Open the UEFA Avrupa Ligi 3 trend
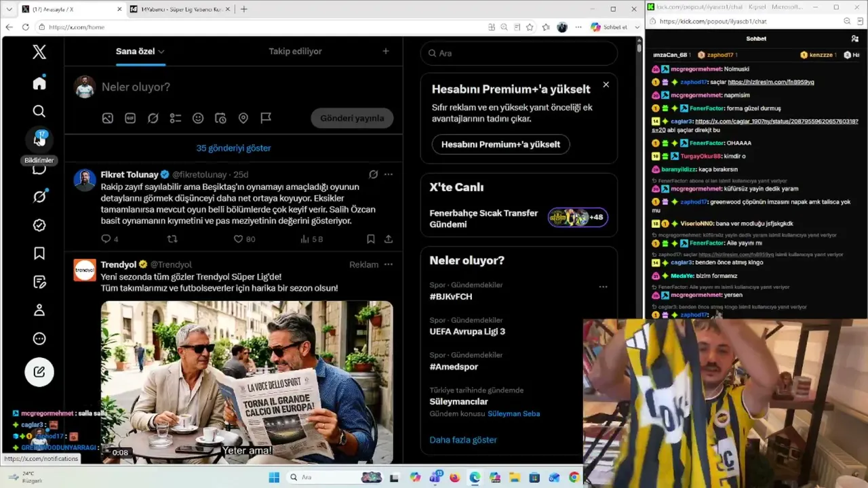868x488 pixels. [467, 331]
